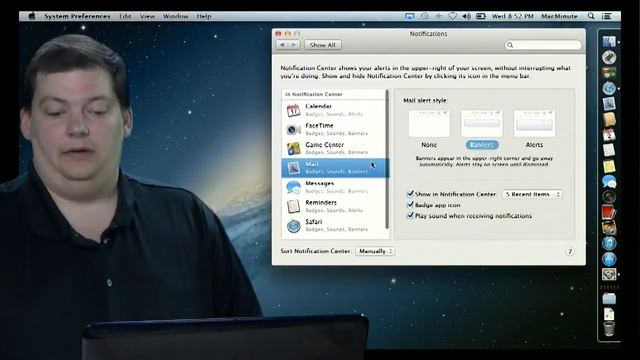Click the Wed clock in menu bar
The image size is (640, 360).
512,16
